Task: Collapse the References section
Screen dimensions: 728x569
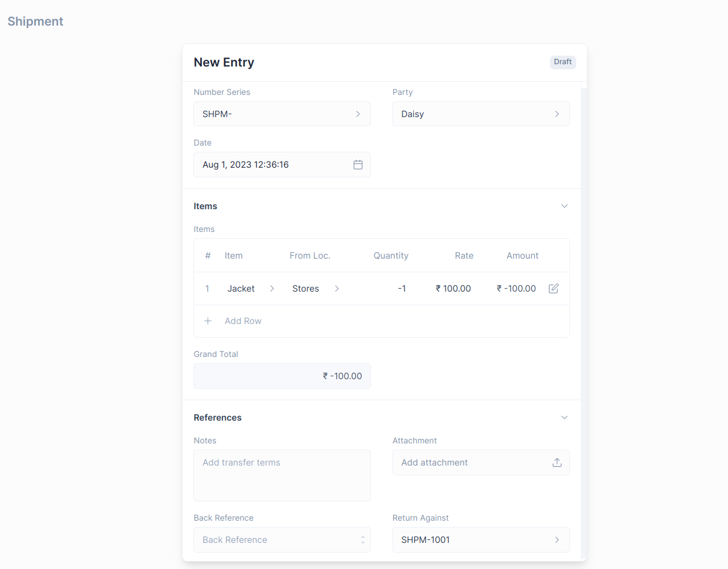Action: [564, 418]
